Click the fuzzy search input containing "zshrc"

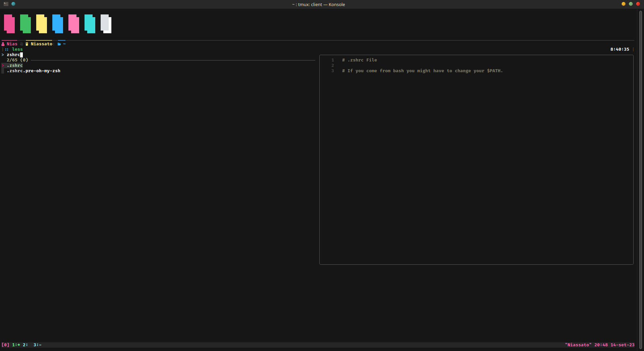point(13,55)
